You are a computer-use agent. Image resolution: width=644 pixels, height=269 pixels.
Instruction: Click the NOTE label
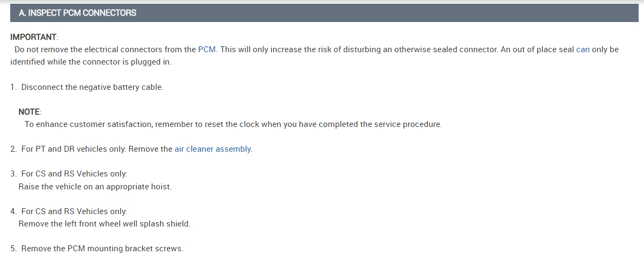click(x=30, y=112)
